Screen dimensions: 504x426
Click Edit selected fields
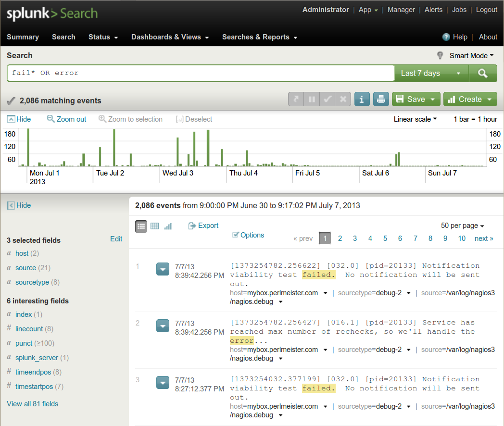116,239
